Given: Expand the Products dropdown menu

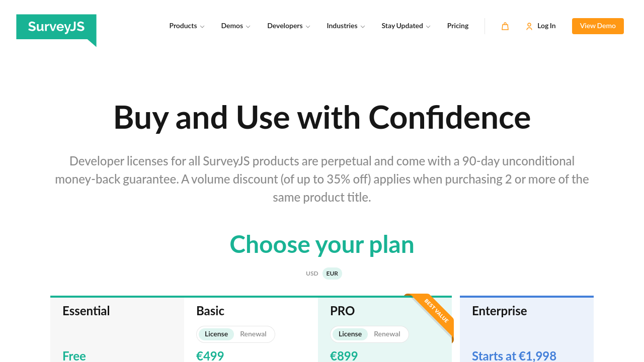Looking at the screenshot, I should click(187, 26).
